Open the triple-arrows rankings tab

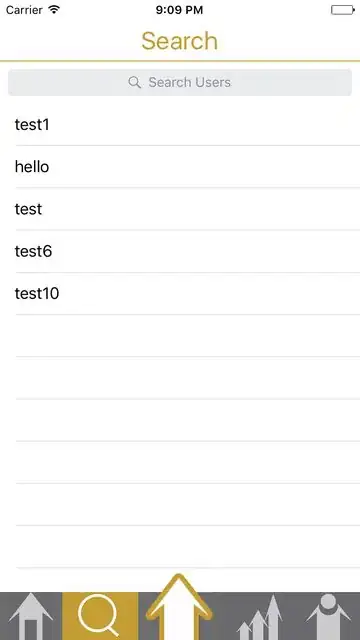point(260,617)
